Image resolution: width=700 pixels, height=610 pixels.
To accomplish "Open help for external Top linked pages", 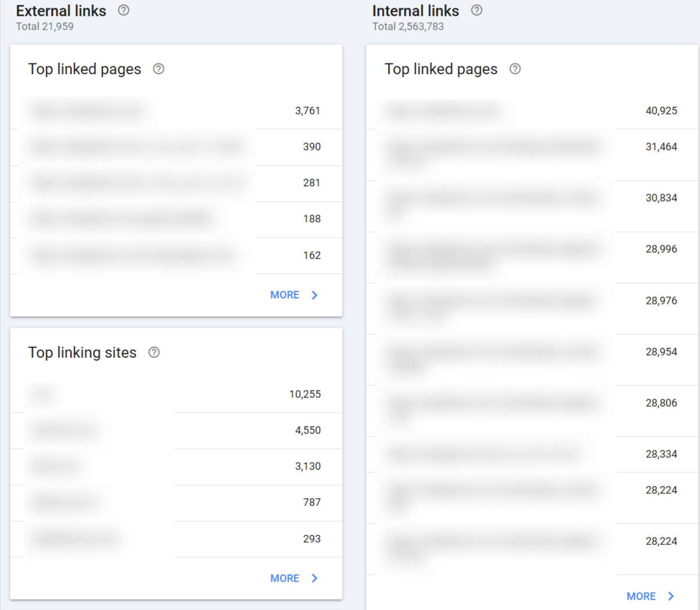I will (159, 69).
